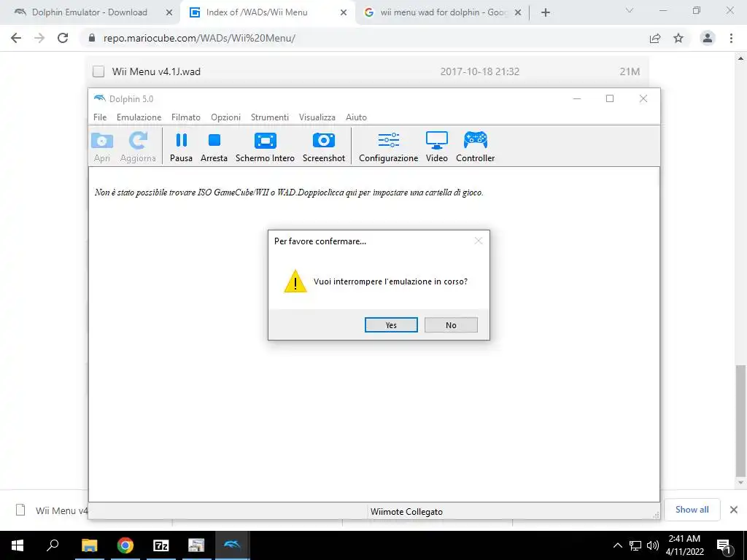The image size is (747, 560).
Task: Confirm stopping emulation with Yes
Action: [x=391, y=325]
